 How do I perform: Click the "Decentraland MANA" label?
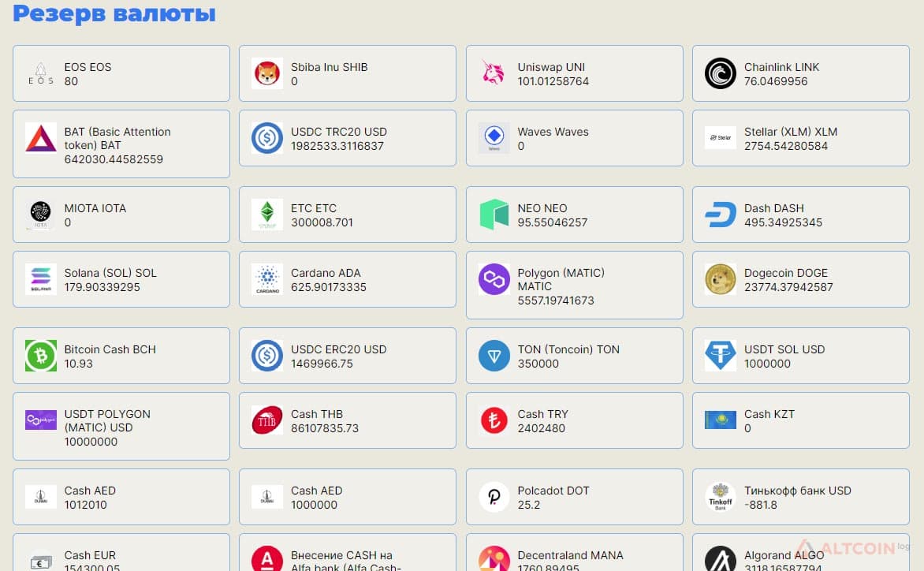(x=570, y=555)
